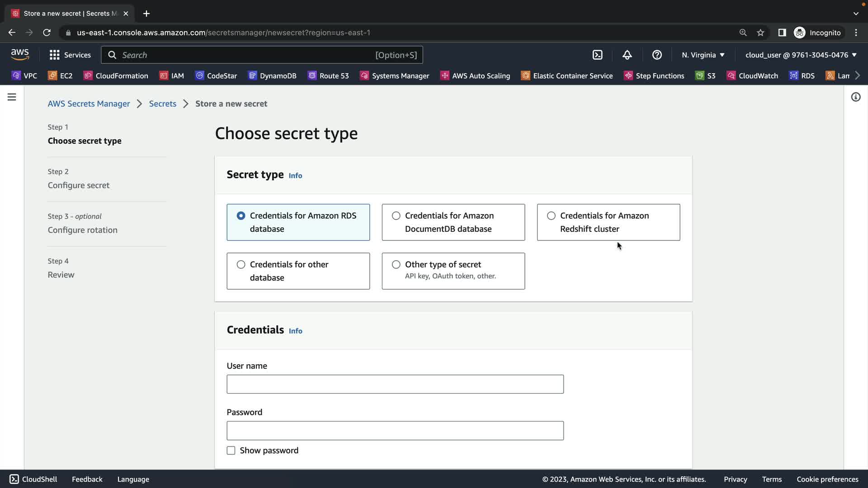Click Info link beside Secret type
The width and height of the screenshot is (868, 488).
coord(295,176)
